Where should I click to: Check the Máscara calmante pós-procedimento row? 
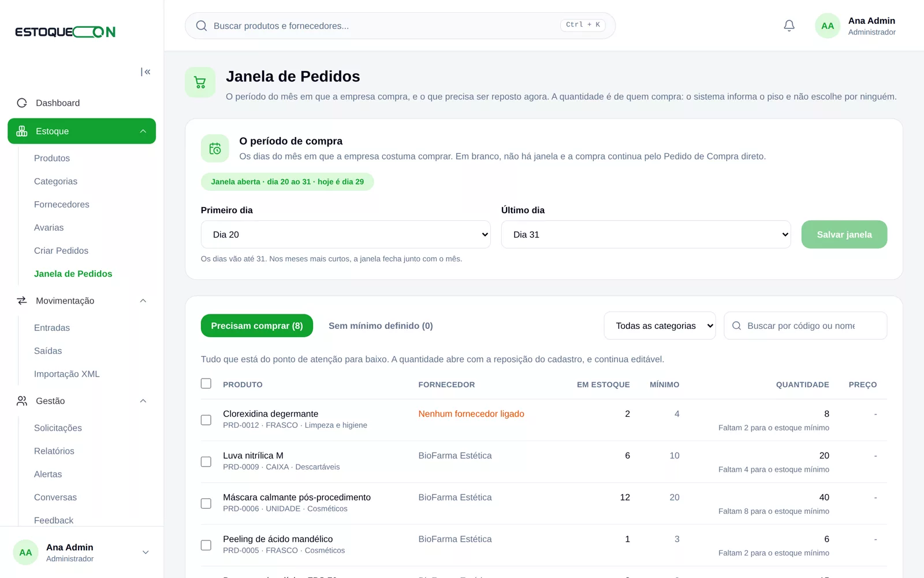[206, 503]
